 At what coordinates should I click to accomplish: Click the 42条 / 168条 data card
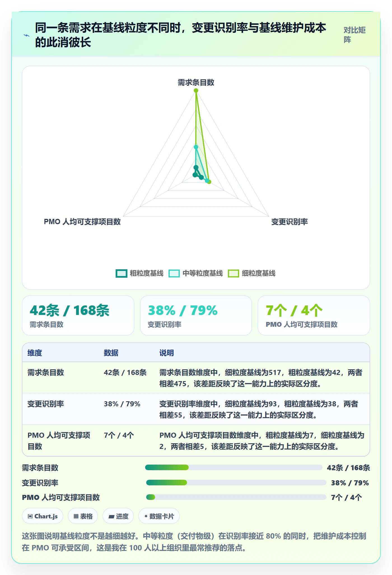click(78, 316)
